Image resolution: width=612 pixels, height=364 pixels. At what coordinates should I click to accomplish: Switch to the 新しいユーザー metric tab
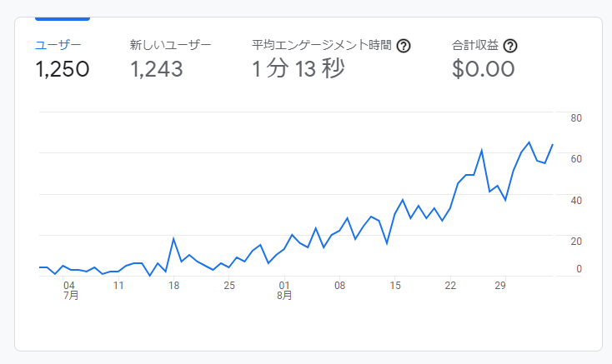(x=171, y=45)
